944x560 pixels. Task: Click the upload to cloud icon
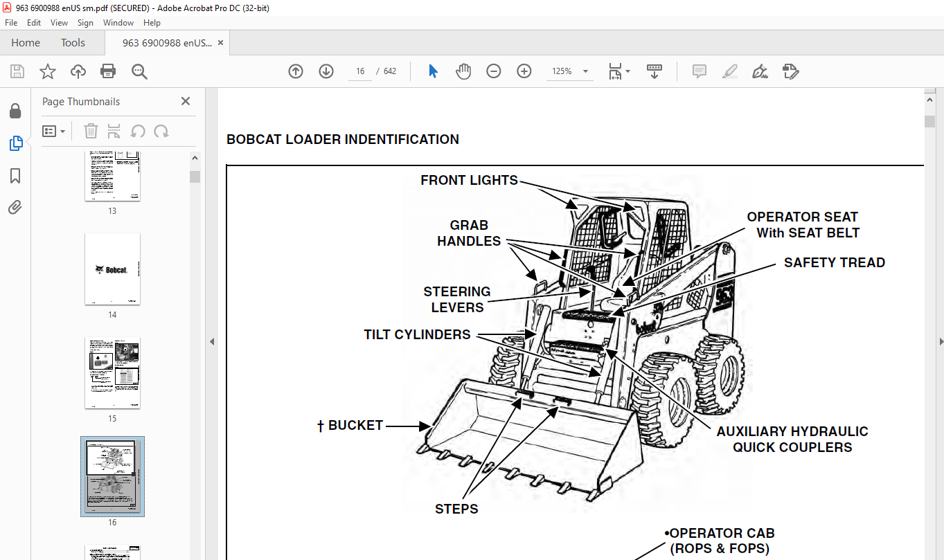78,71
